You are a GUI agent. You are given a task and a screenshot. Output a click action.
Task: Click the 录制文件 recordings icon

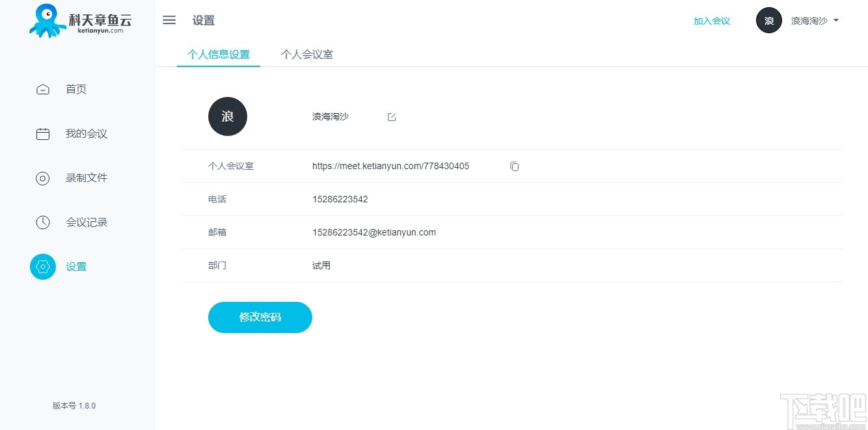pos(42,178)
